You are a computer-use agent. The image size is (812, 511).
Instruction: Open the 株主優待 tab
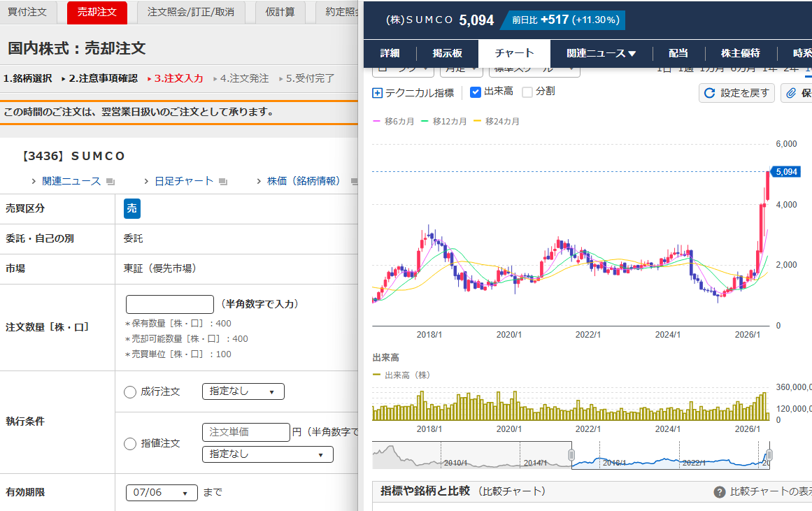(741, 53)
